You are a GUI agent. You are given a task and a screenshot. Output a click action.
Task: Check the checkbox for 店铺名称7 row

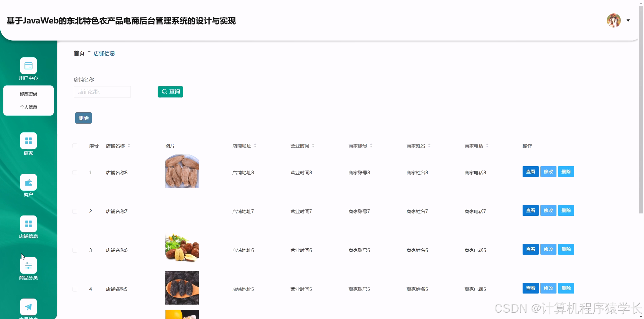(x=75, y=211)
